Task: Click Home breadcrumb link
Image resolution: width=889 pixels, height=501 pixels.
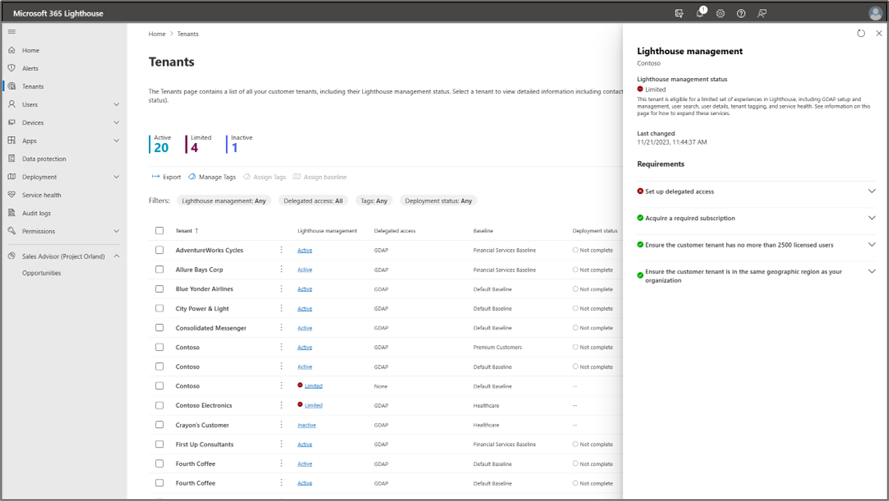Action: [x=157, y=34]
